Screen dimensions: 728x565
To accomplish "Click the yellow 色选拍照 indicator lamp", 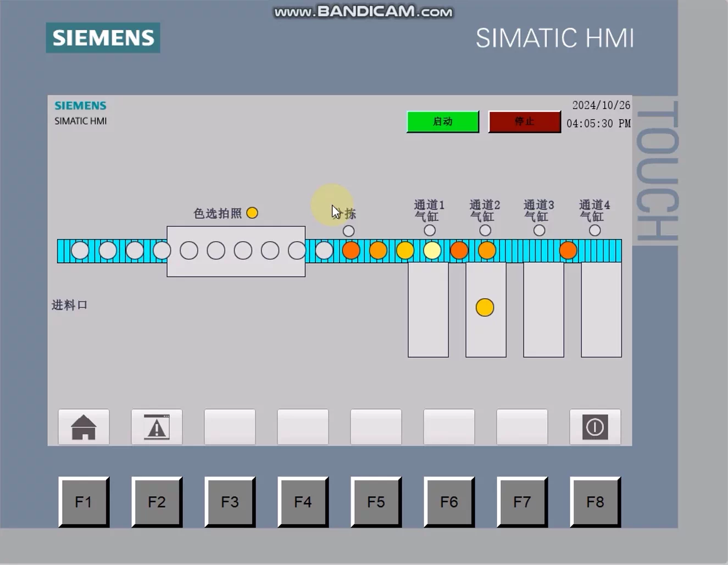I will coord(252,213).
